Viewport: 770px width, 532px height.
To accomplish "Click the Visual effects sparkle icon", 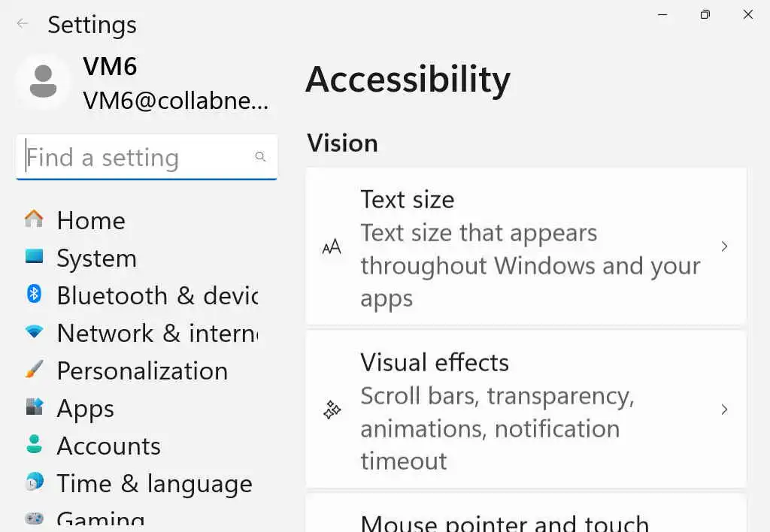I will tap(332, 410).
